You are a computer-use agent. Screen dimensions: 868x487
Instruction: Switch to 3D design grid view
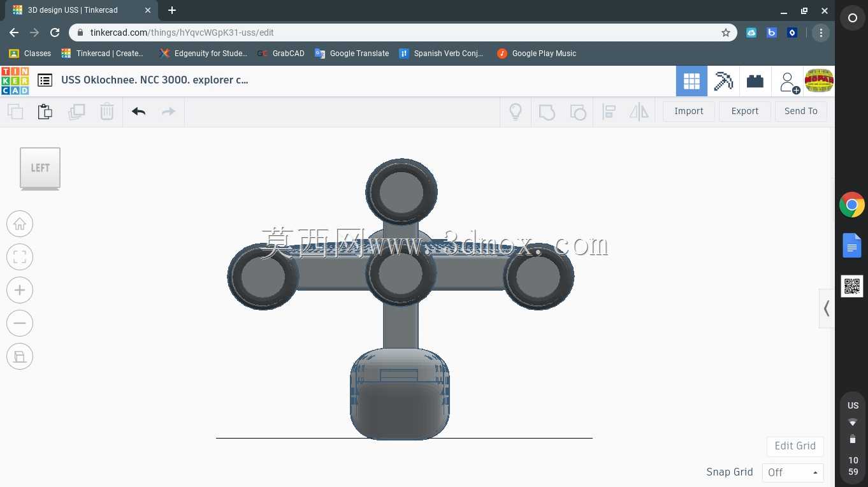click(691, 81)
